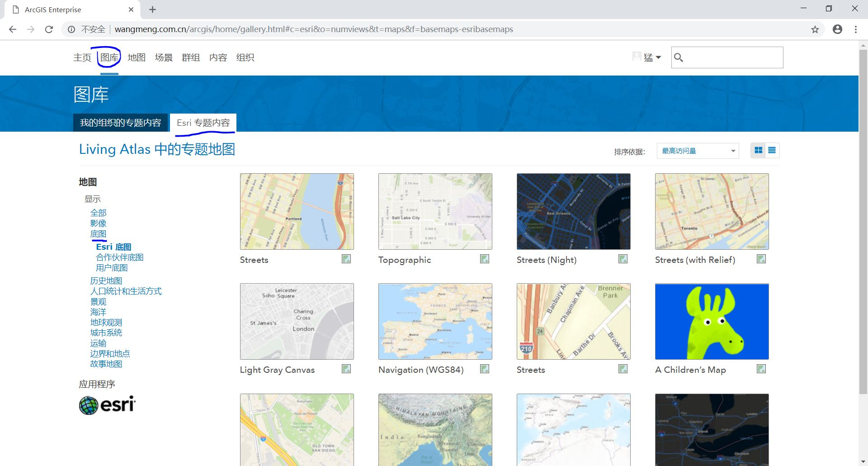Screen dimensions: 868x466
Task: Open a new browser tab
Action: point(152,10)
